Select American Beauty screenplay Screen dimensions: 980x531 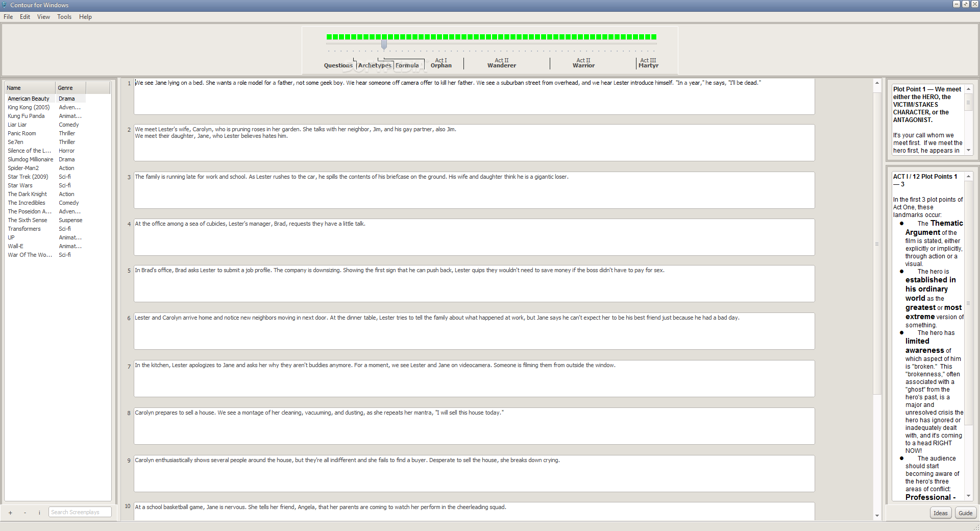click(45, 99)
